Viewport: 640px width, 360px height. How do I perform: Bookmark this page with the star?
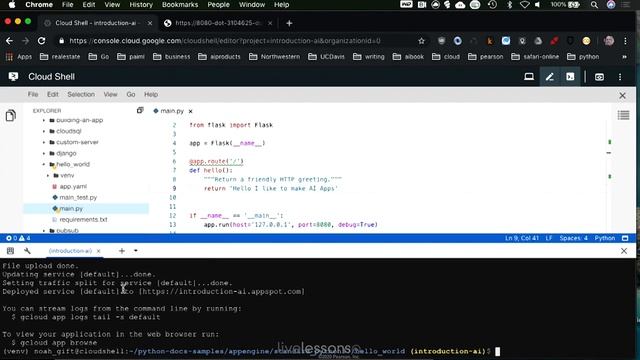(421, 41)
